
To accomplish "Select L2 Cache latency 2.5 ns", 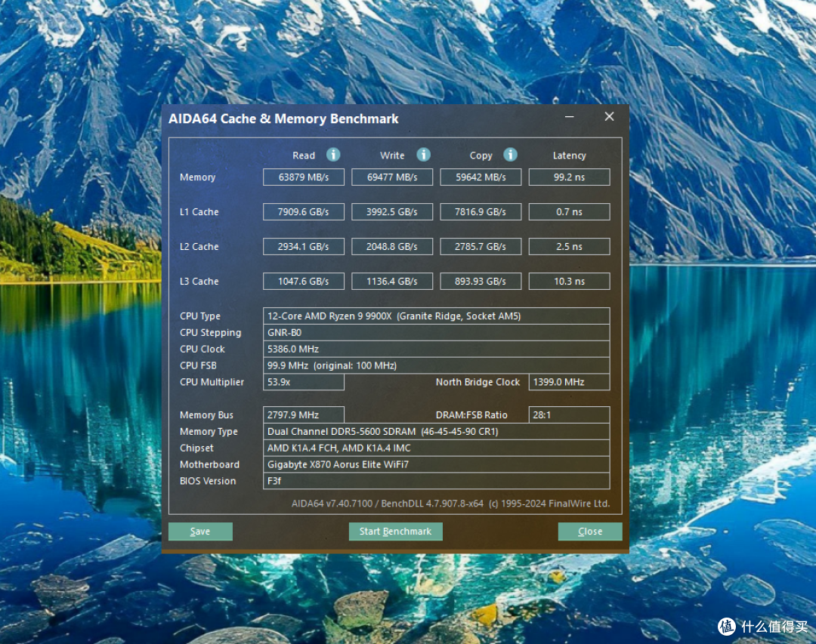I will [x=570, y=247].
